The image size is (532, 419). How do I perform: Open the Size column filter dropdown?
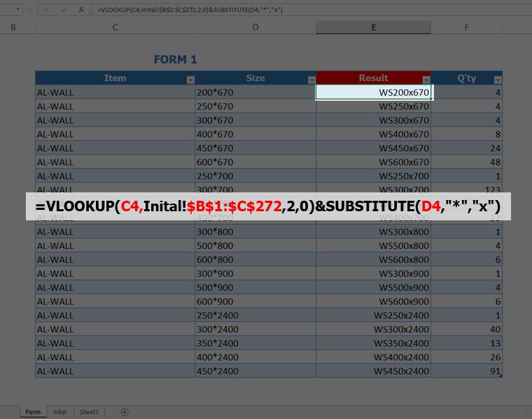click(311, 80)
